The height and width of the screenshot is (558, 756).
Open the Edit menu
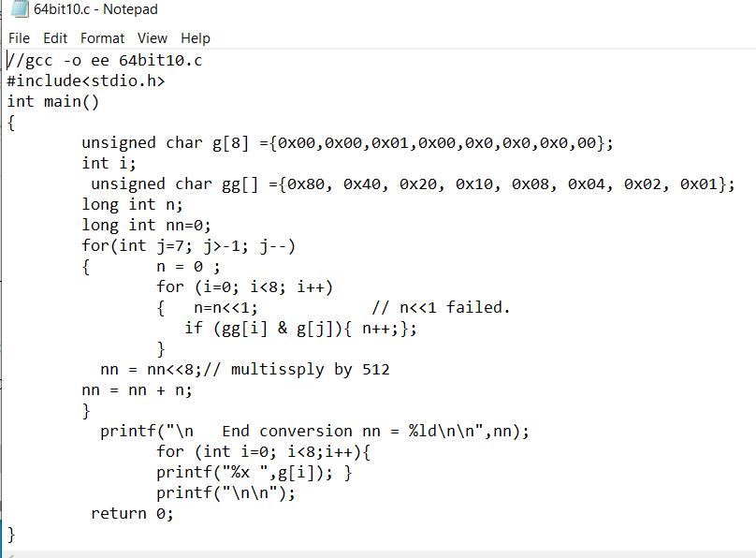(55, 38)
